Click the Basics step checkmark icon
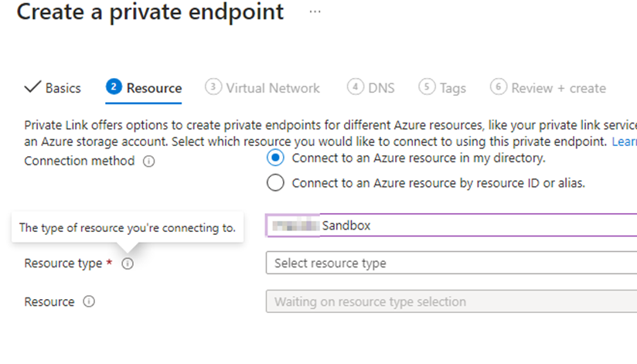Viewport: 637px width, 364px height. pyautogui.click(x=32, y=87)
